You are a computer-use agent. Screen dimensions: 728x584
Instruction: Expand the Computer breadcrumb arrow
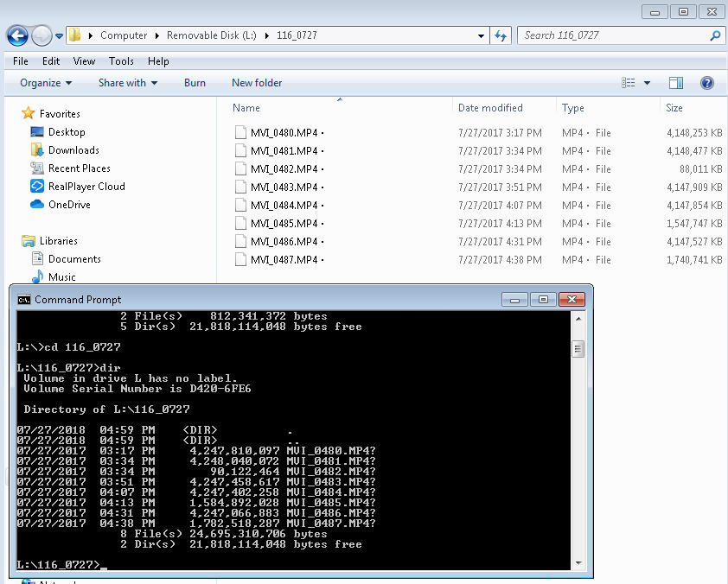tap(157, 35)
